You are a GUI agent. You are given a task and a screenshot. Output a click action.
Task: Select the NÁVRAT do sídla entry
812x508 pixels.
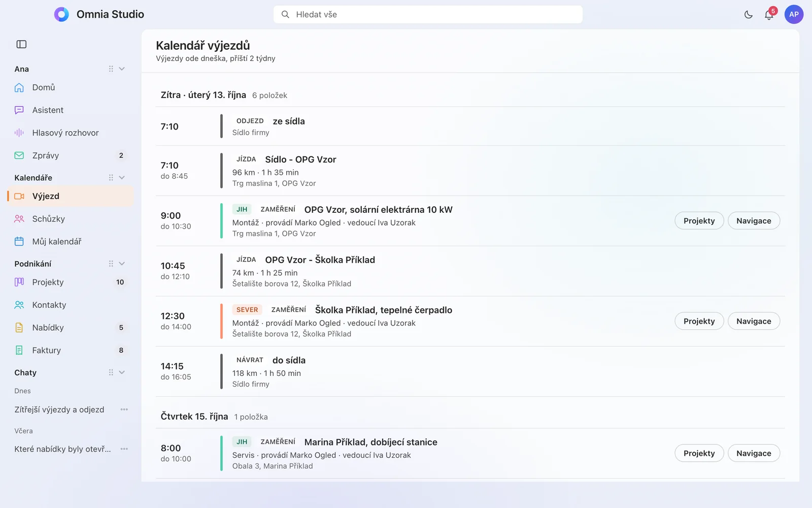click(x=470, y=372)
